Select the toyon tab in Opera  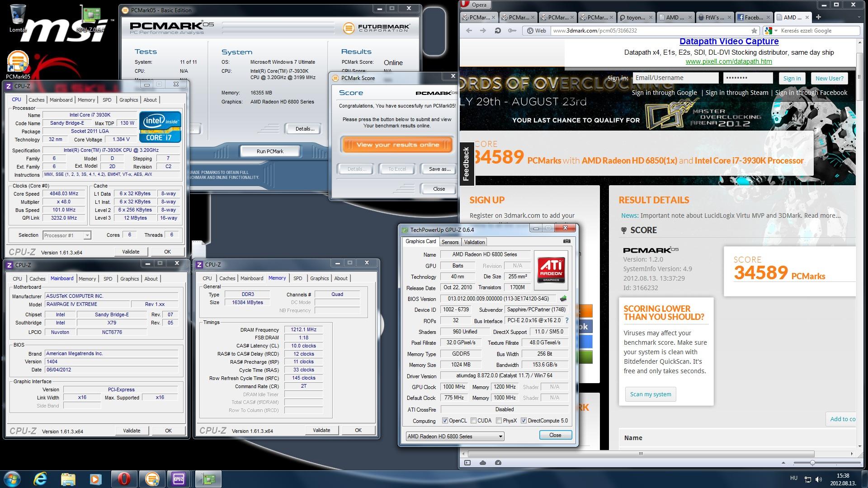pyautogui.click(x=635, y=17)
